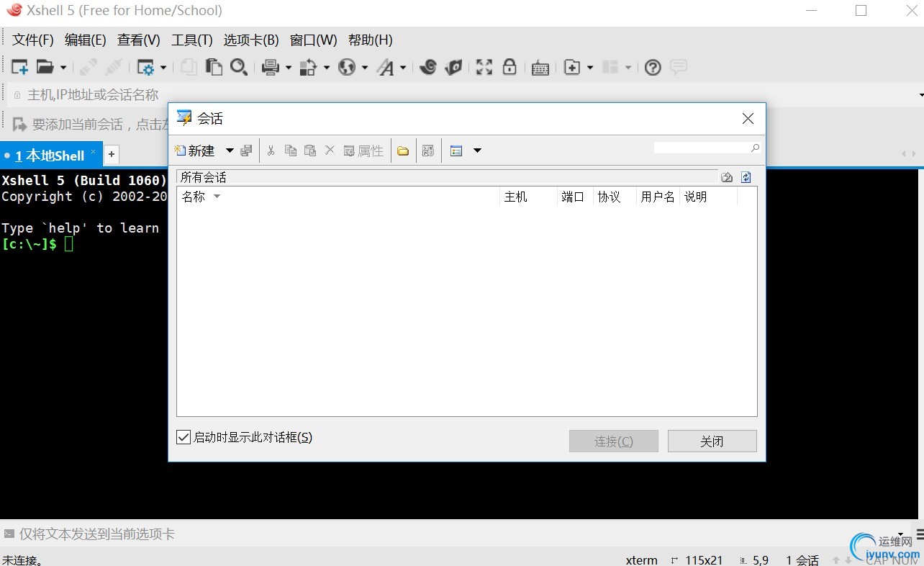
Task: Click the session properties gear icon
Action: tap(146, 67)
